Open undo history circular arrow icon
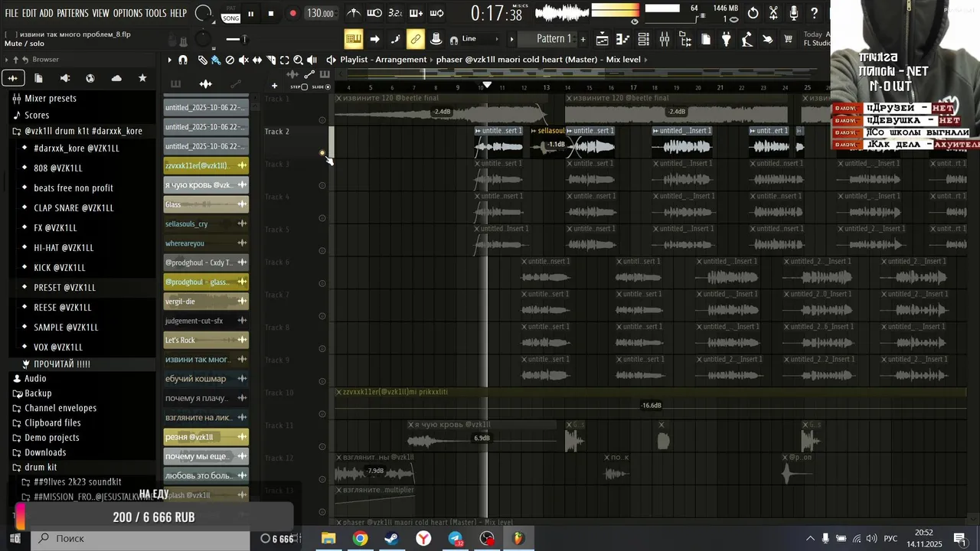Viewport: 980px width, 551px height. [x=753, y=13]
